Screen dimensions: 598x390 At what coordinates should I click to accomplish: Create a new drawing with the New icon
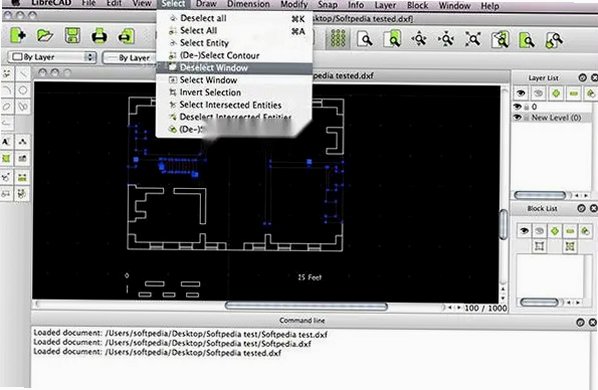coord(18,36)
